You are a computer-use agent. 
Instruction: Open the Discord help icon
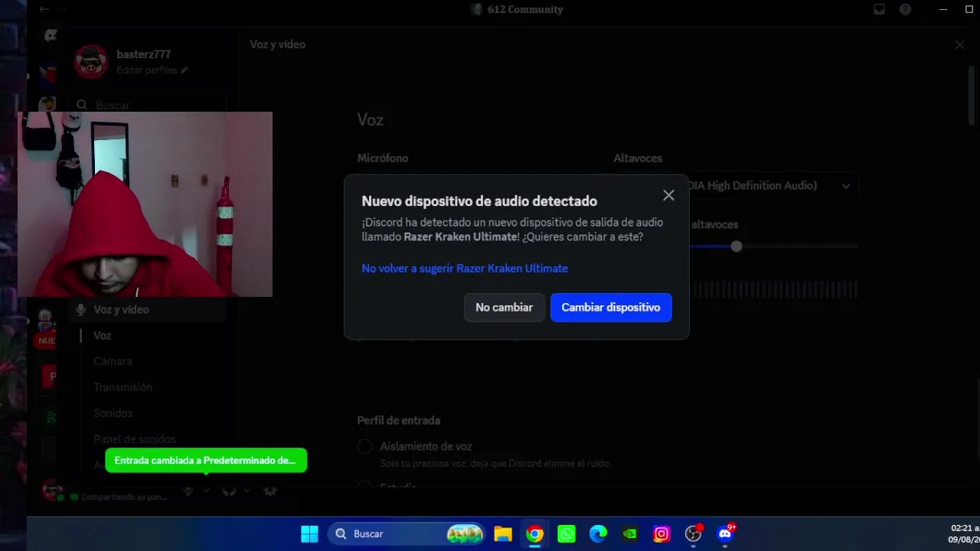[906, 10]
